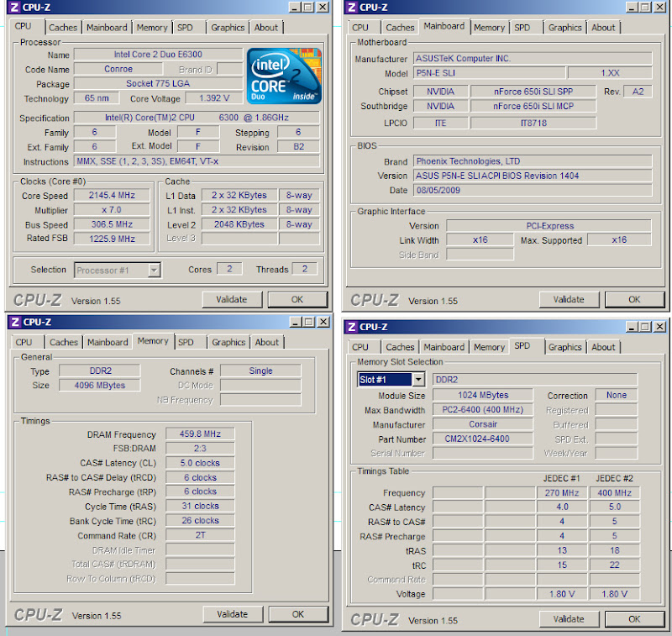Click the multiplier value "x 7.0"

tap(112, 210)
